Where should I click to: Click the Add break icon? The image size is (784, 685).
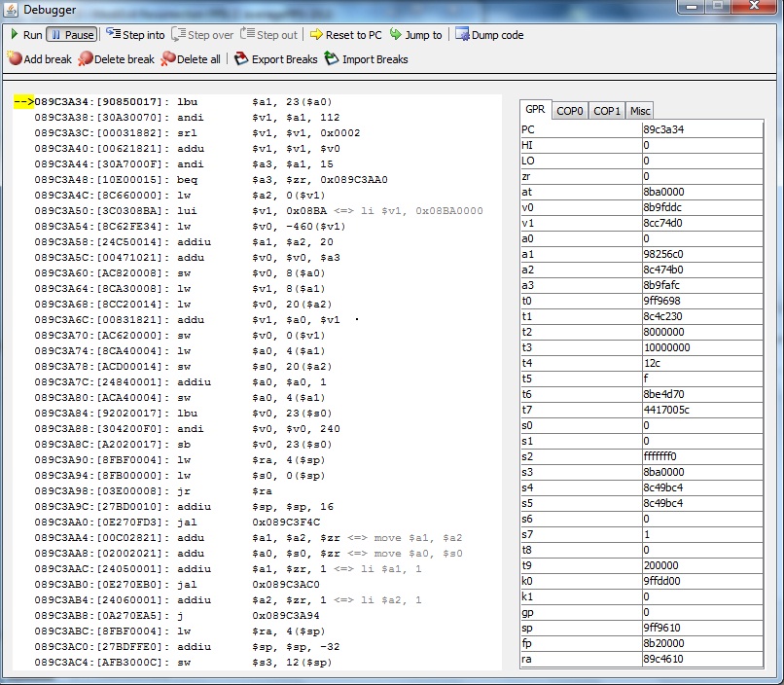coord(15,59)
